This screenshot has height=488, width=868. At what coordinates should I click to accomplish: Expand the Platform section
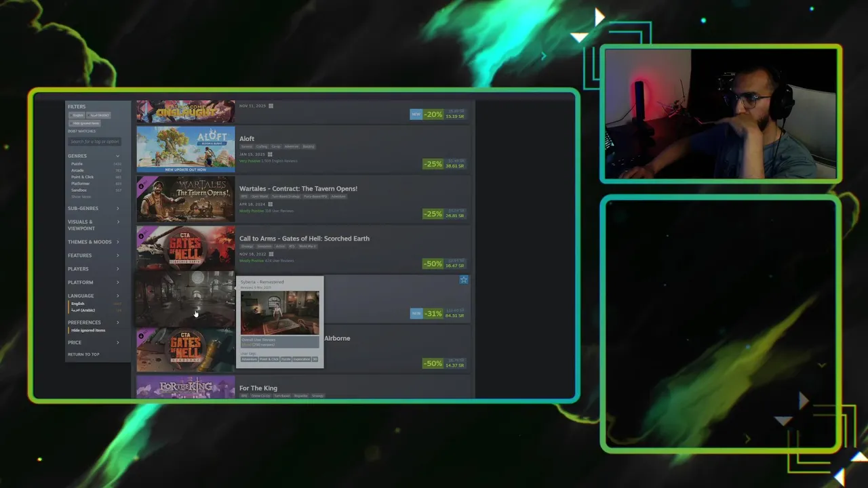pos(94,282)
